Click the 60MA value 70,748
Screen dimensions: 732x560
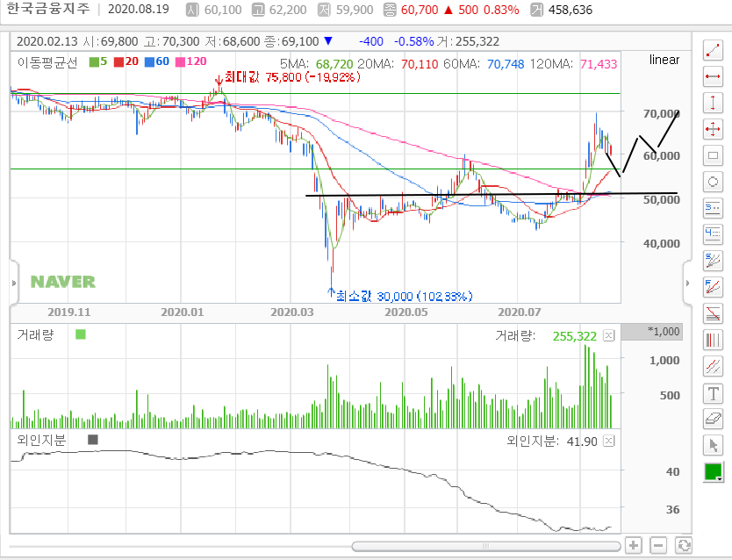[x=506, y=64]
